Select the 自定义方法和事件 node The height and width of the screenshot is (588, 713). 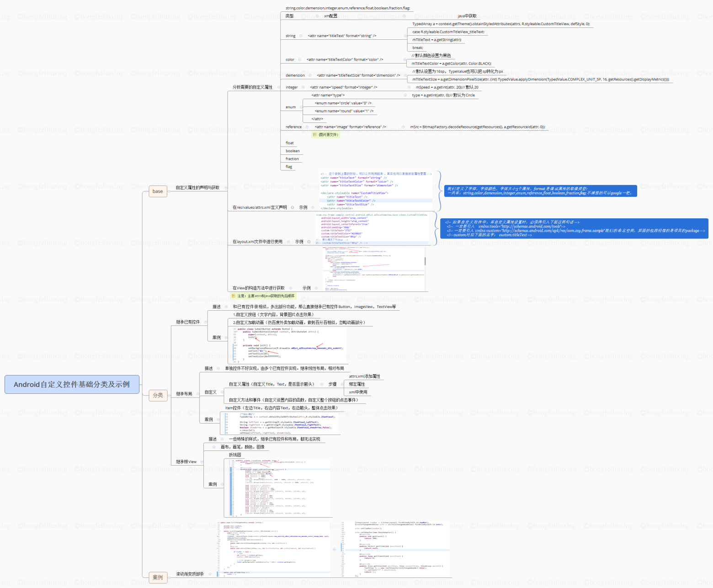(293, 400)
